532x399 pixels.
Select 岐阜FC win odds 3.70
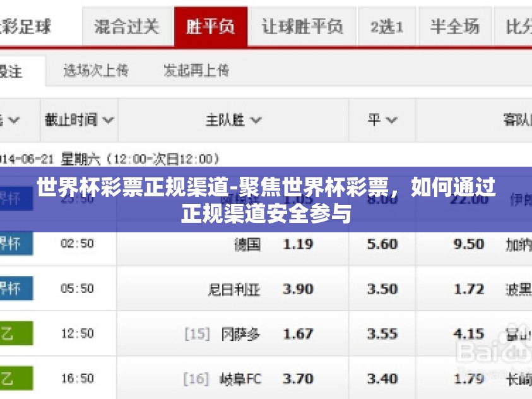tap(298, 379)
